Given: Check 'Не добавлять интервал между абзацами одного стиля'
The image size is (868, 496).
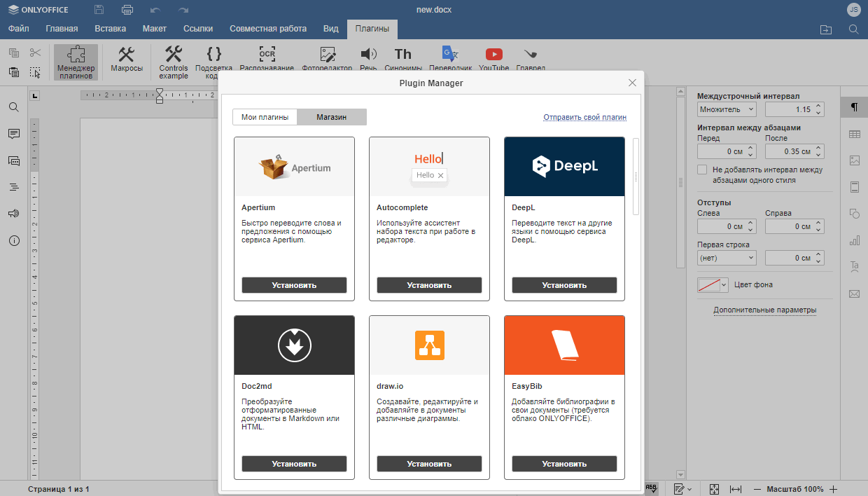Looking at the screenshot, I should [702, 170].
